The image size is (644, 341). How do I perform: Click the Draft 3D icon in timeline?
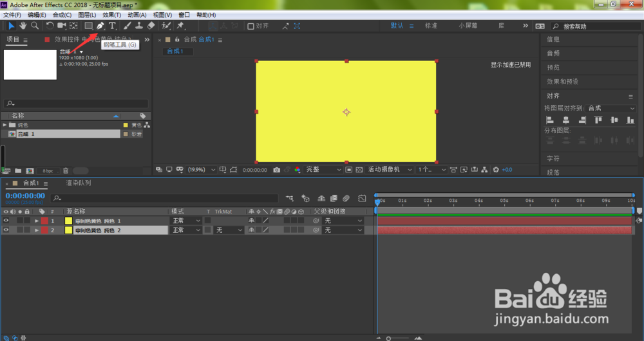pyautogui.click(x=305, y=199)
